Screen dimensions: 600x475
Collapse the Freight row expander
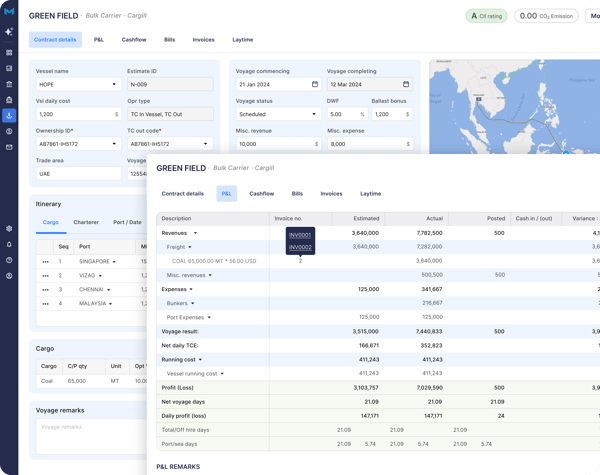pyautogui.click(x=190, y=247)
